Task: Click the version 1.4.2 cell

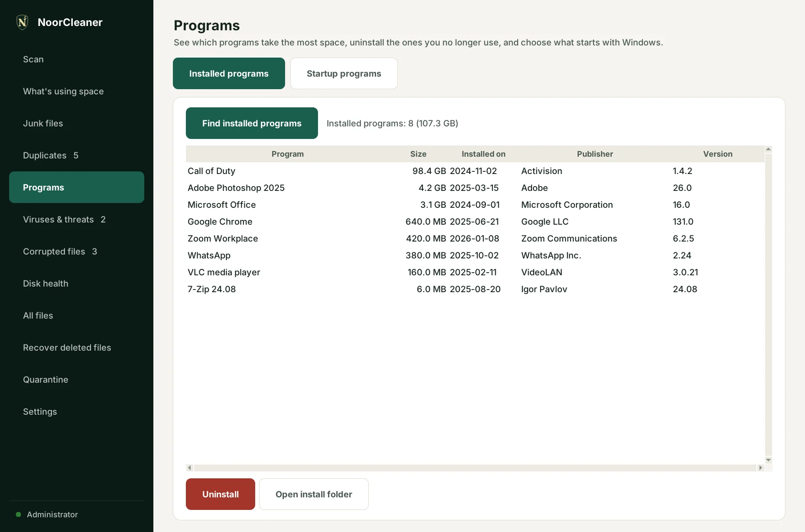Action: [x=682, y=171]
